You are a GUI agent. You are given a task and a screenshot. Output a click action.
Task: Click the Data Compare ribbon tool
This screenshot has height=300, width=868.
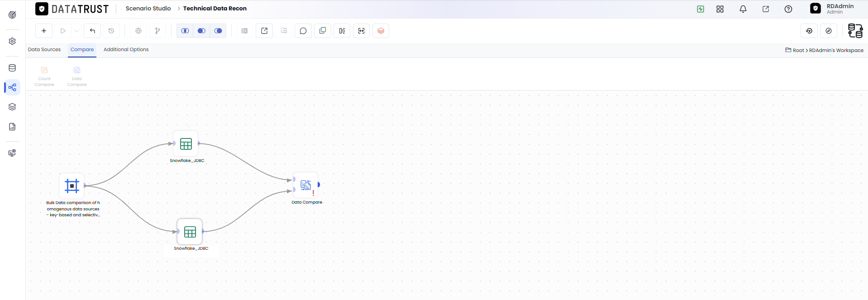pos(77,76)
